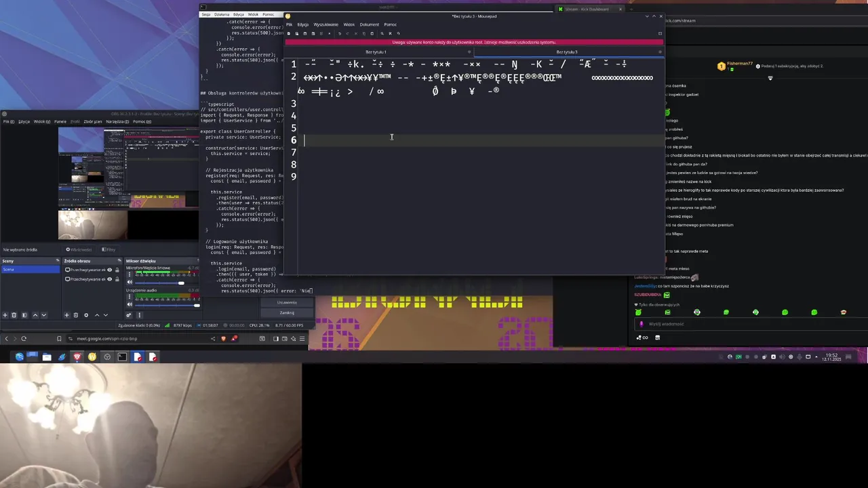
Task: Open the Plik menu in Mousepad
Action: 289,24
